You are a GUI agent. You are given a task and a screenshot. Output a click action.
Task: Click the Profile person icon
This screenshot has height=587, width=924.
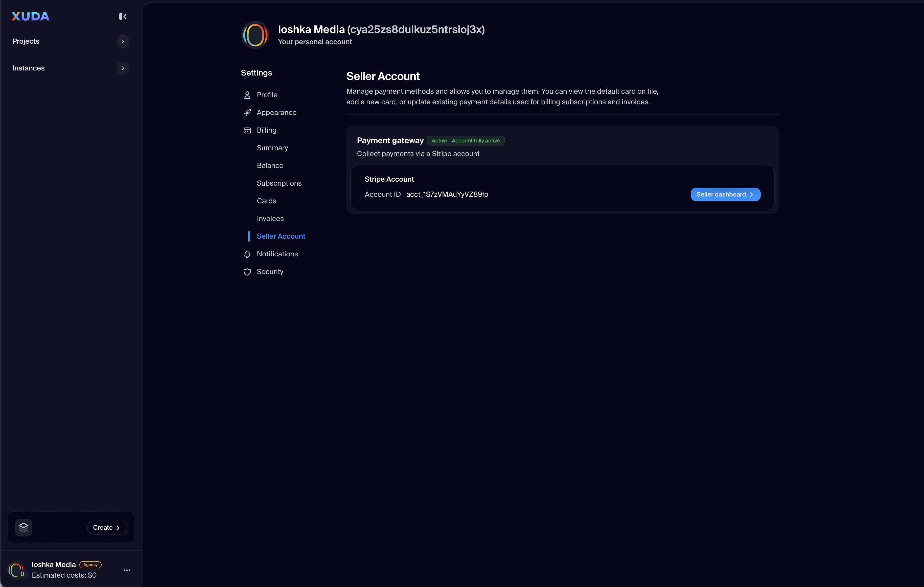247,95
